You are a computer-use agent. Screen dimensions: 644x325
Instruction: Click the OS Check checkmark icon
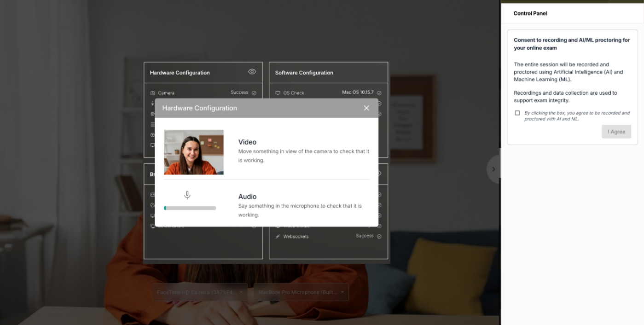(379, 93)
